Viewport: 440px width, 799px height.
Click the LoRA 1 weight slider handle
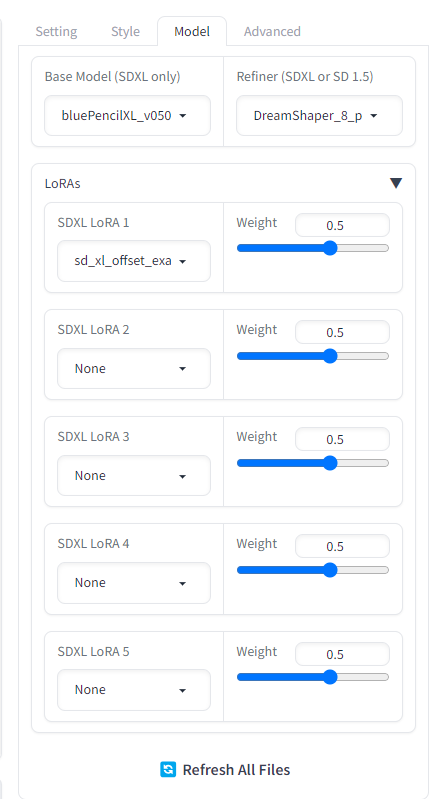click(x=330, y=248)
